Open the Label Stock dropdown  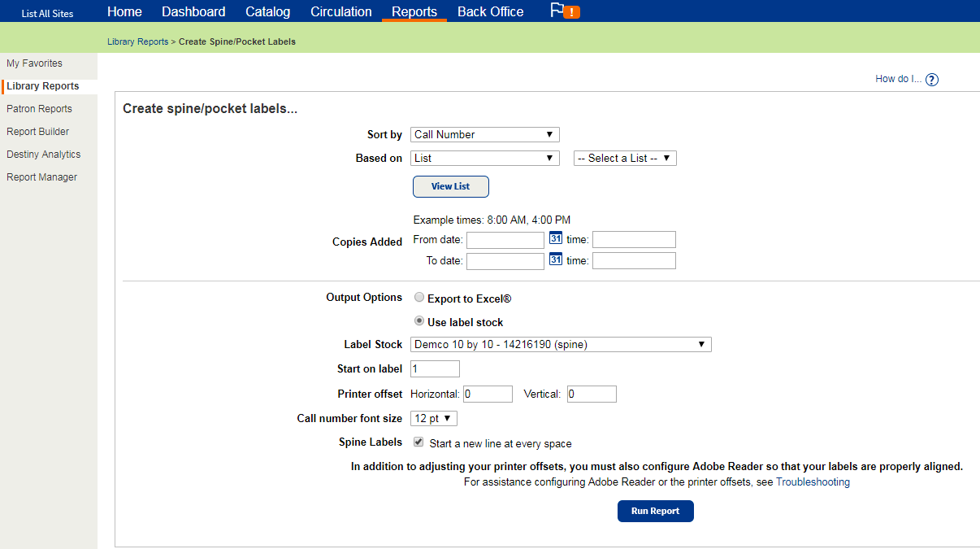click(x=561, y=344)
